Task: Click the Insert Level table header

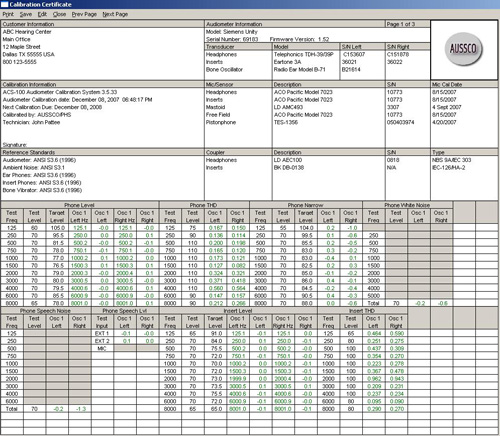Action: (238, 311)
